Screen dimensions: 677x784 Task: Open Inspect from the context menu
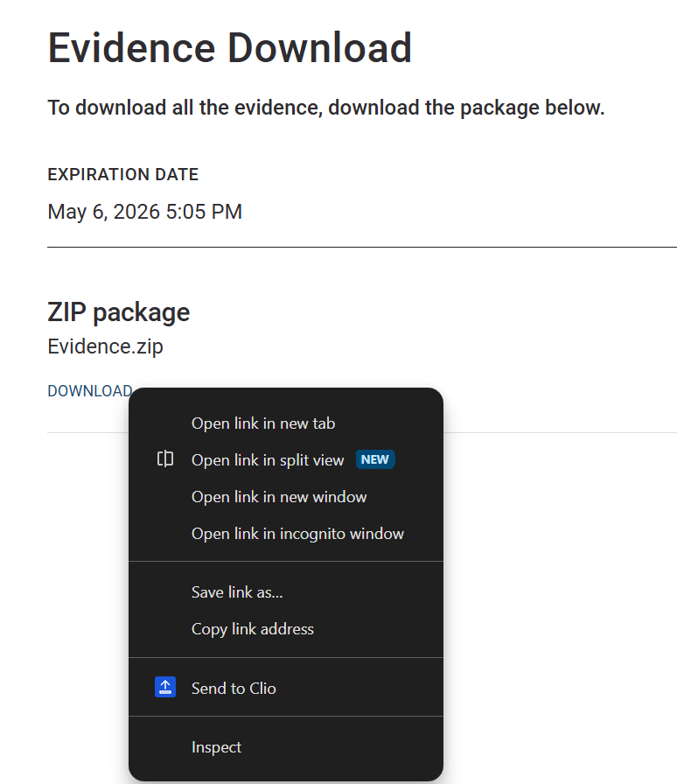click(x=214, y=746)
